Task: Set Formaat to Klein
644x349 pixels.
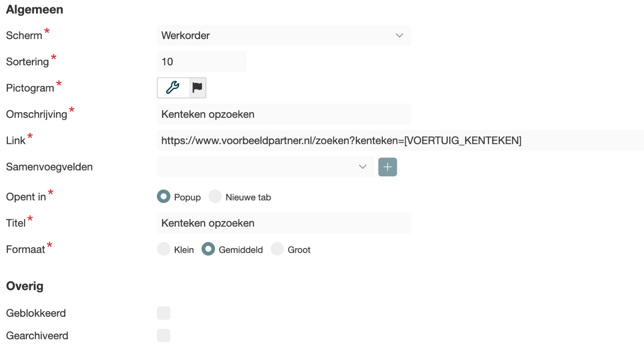Action: click(164, 249)
